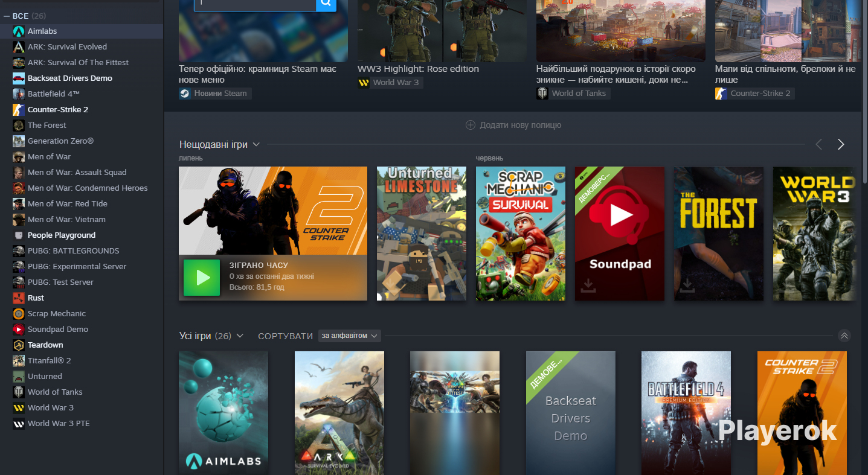The image size is (868, 475).
Task: Click the Backseat Drivers Demo sidebar icon
Action: point(19,78)
